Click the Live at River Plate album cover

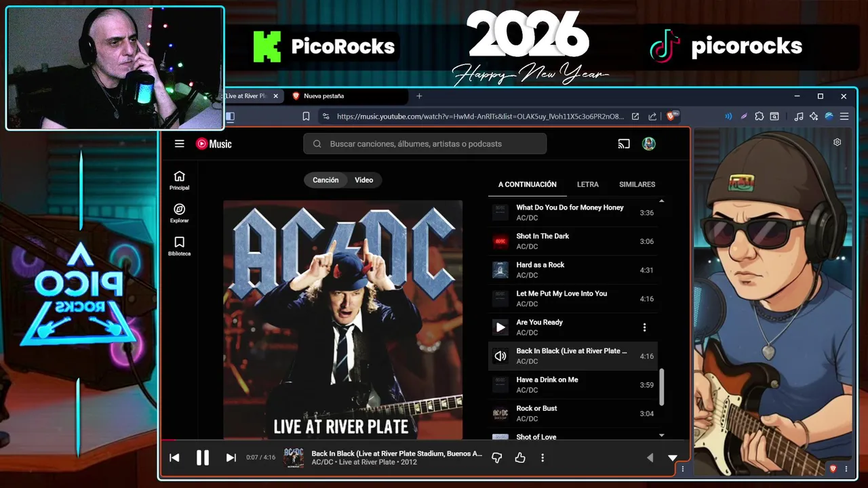pos(343,320)
